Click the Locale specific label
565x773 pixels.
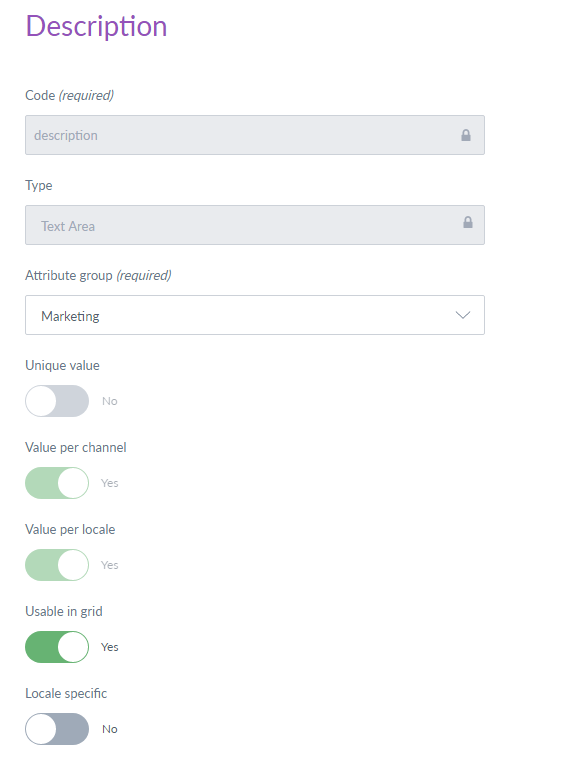pos(66,693)
